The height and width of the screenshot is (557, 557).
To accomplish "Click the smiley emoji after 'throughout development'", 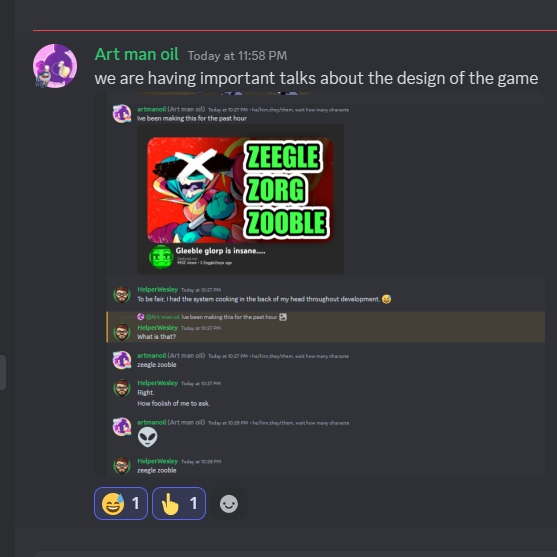I will tap(386, 299).
